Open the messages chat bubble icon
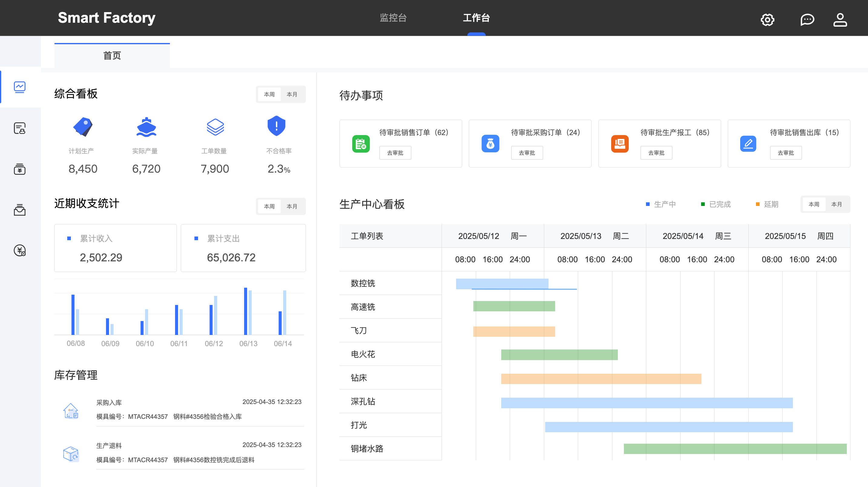 [807, 20]
